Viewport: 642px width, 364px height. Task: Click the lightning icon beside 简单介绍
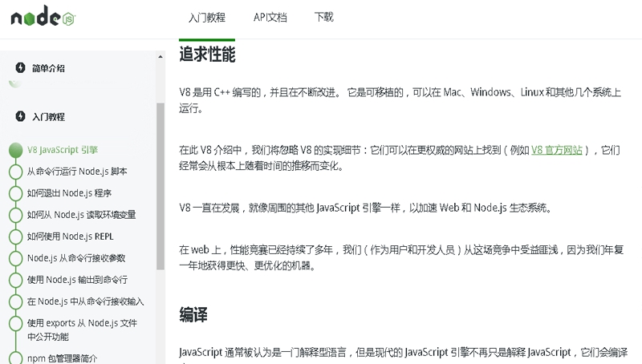(x=20, y=67)
